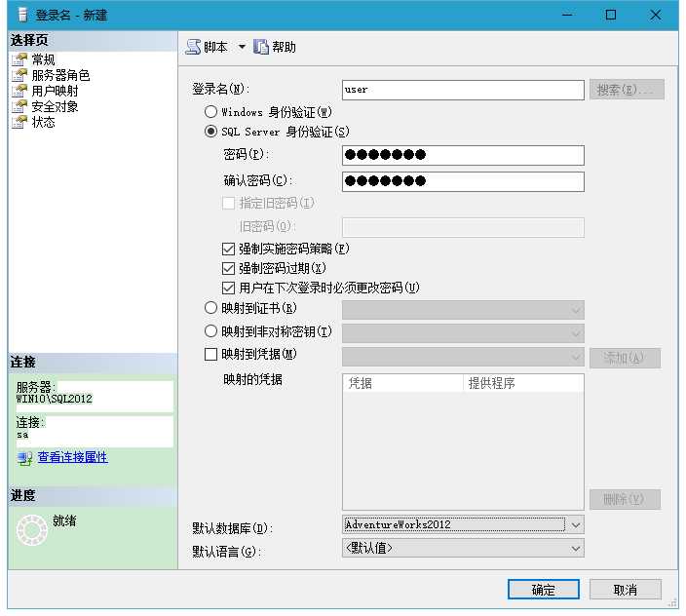Click the sa connection text
This screenshot has height=616, width=686.
pyautogui.click(x=22, y=435)
